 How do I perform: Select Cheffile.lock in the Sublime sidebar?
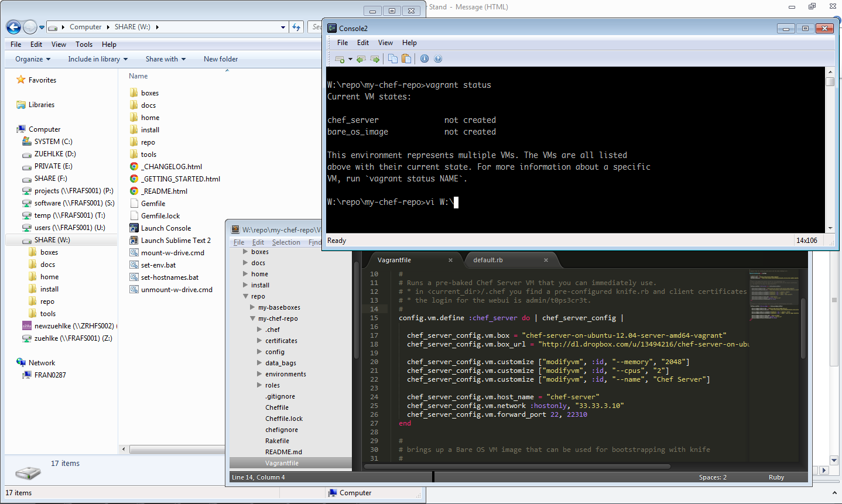pyautogui.click(x=284, y=419)
